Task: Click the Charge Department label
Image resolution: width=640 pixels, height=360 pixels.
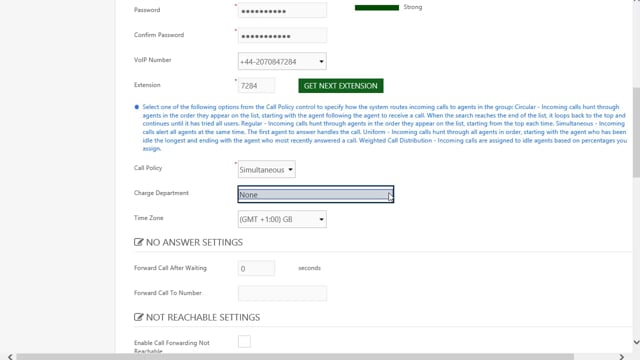Action: [x=161, y=193]
